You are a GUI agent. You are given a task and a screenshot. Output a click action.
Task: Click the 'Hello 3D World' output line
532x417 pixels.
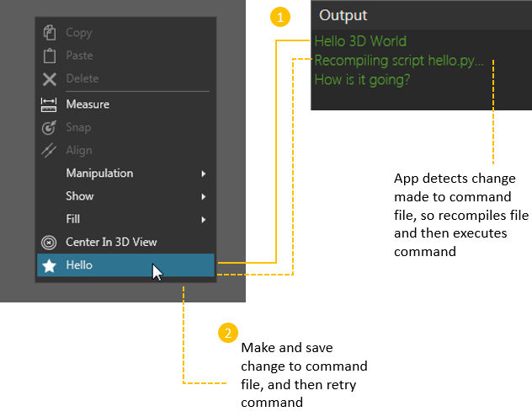pyautogui.click(x=360, y=41)
